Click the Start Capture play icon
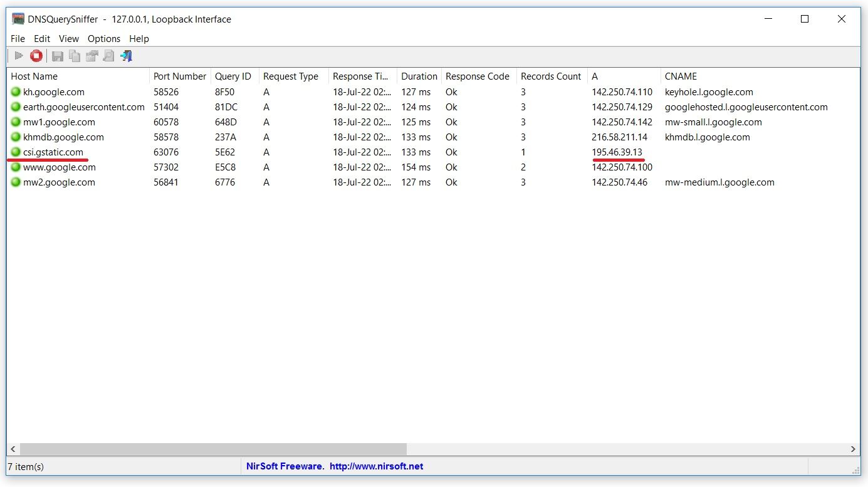Image resolution: width=868 pixels, height=487 pixels. [19, 56]
